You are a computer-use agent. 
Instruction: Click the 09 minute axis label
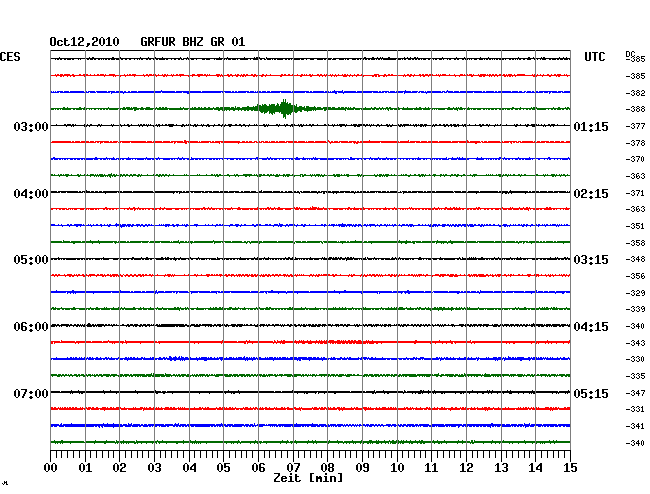362,468
